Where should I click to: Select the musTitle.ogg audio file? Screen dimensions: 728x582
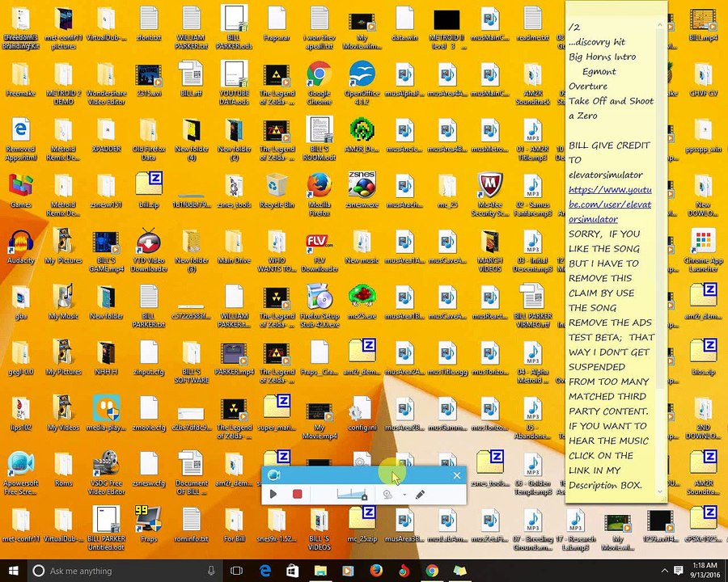pyautogui.click(x=447, y=358)
